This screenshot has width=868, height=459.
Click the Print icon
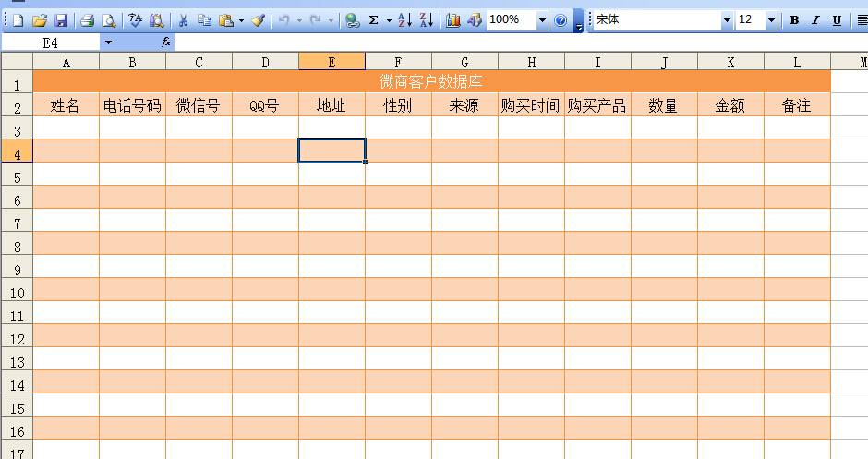(x=87, y=20)
